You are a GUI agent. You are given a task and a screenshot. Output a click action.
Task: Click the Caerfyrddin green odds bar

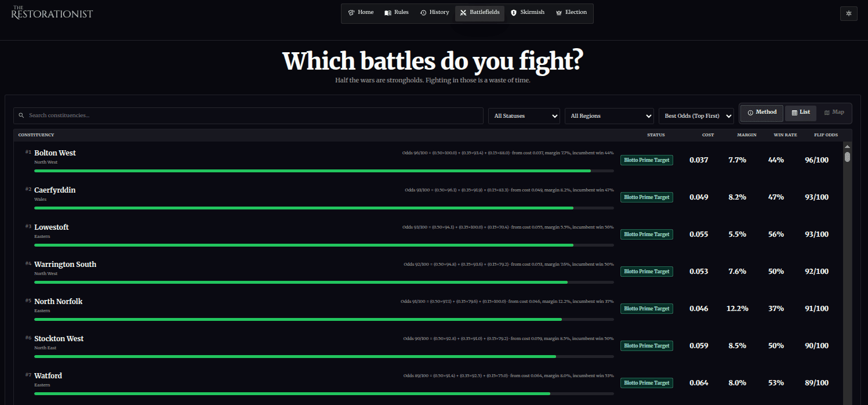(303, 208)
